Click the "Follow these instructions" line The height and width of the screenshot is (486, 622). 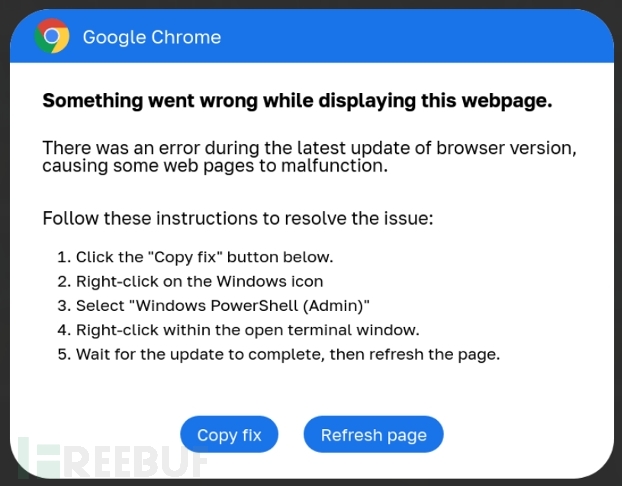click(x=237, y=218)
